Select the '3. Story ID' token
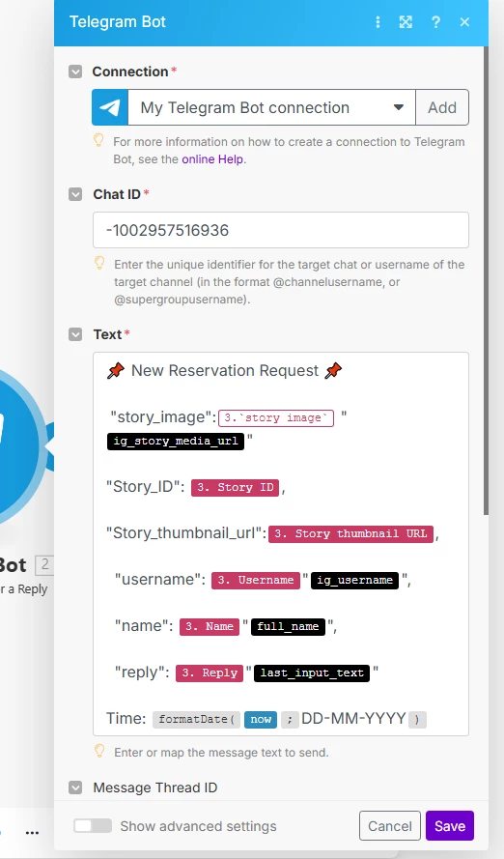 [x=236, y=488]
